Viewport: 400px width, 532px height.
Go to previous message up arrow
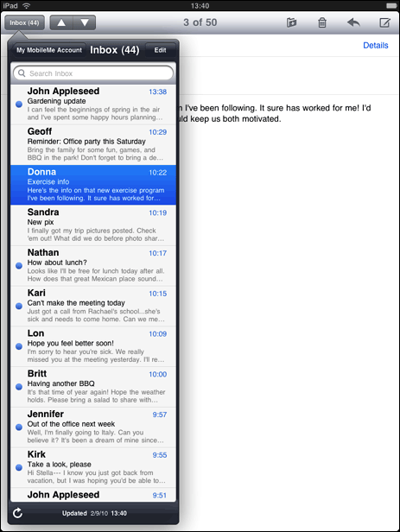(x=61, y=22)
